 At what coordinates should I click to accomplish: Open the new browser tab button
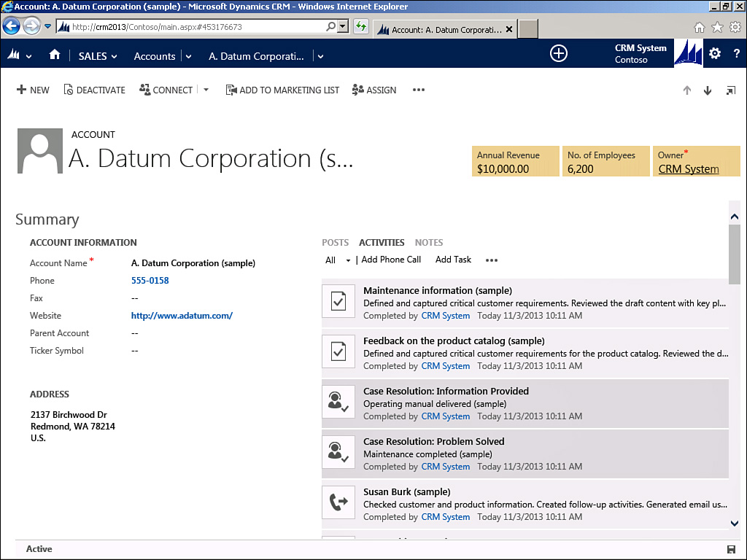point(528,29)
